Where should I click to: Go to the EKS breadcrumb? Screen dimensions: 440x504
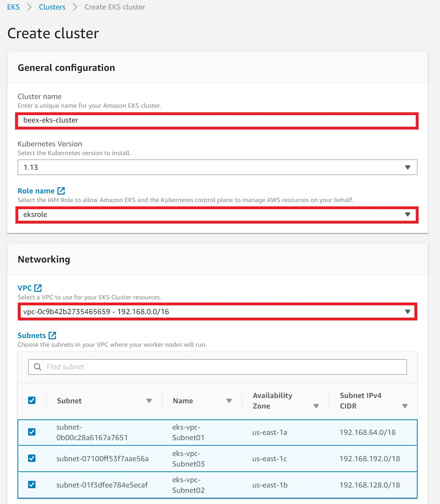pyautogui.click(x=13, y=7)
